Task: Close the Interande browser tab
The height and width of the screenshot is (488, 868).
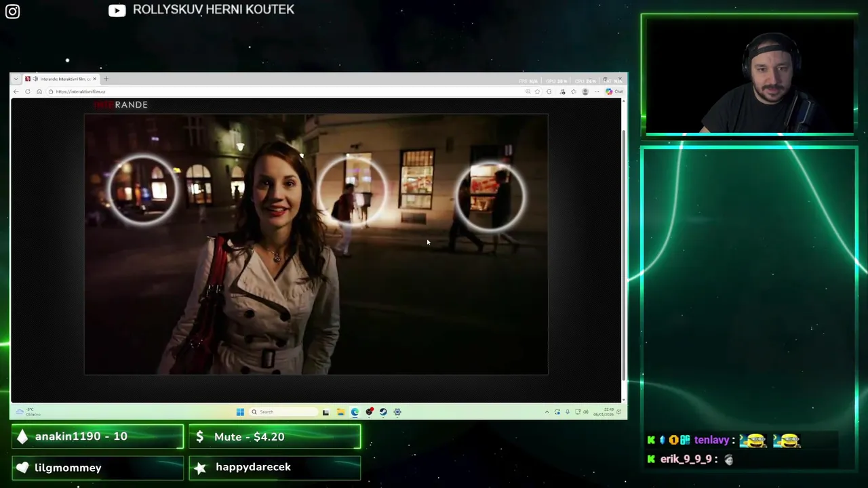Action: click(x=94, y=79)
